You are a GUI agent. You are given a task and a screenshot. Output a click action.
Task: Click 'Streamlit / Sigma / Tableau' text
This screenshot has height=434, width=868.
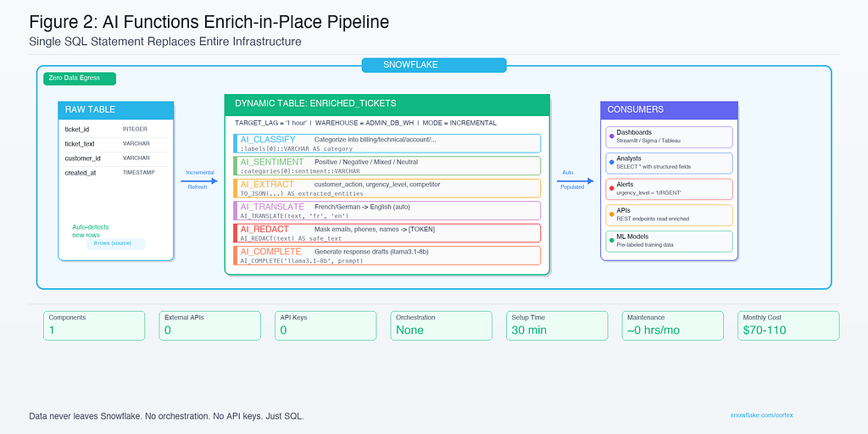[x=648, y=141]
